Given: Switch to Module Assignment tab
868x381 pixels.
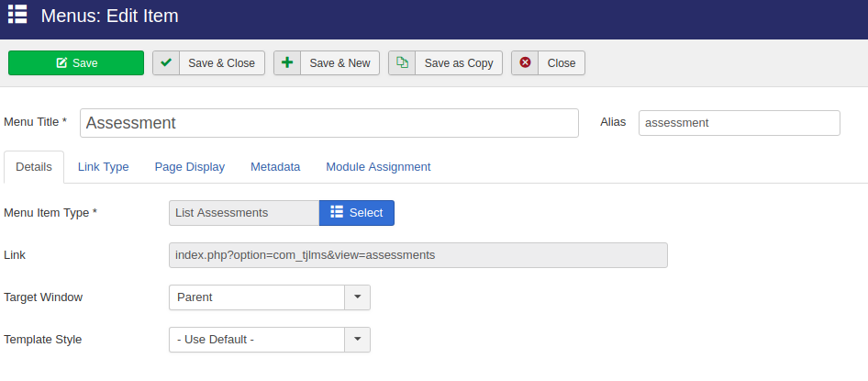Looking at the screenshot, I should (378, 167).
